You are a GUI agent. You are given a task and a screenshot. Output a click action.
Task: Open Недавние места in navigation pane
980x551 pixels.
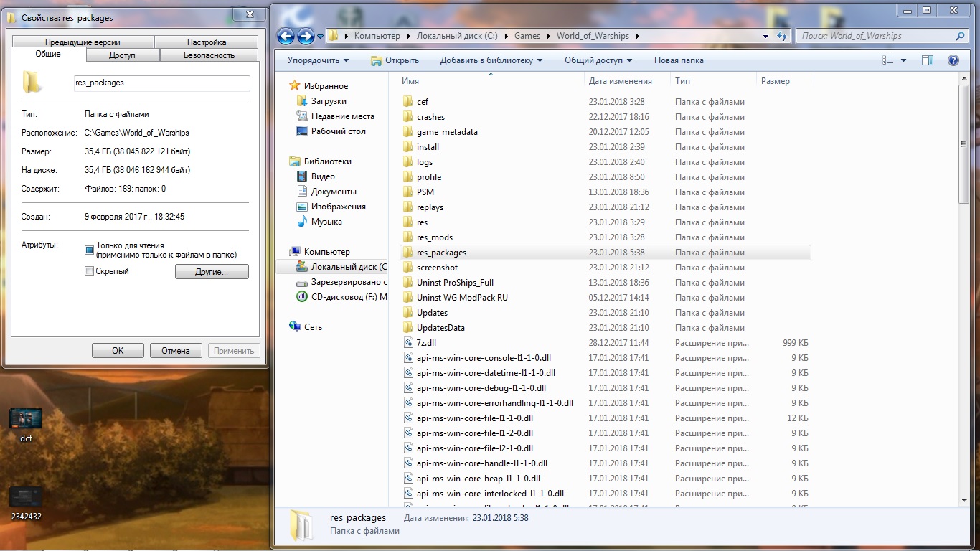coord(342,116)
